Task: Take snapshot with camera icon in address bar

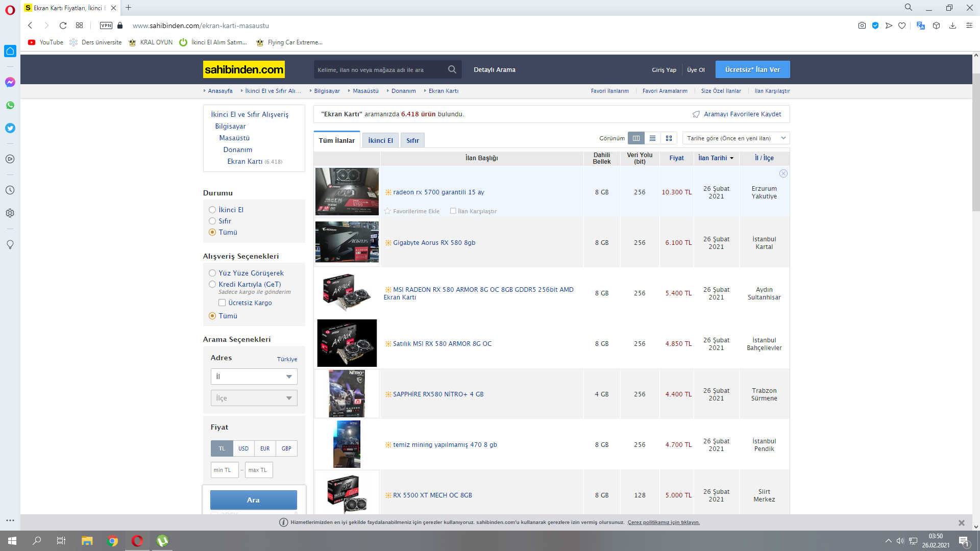Action: click(x=862, y=26)
